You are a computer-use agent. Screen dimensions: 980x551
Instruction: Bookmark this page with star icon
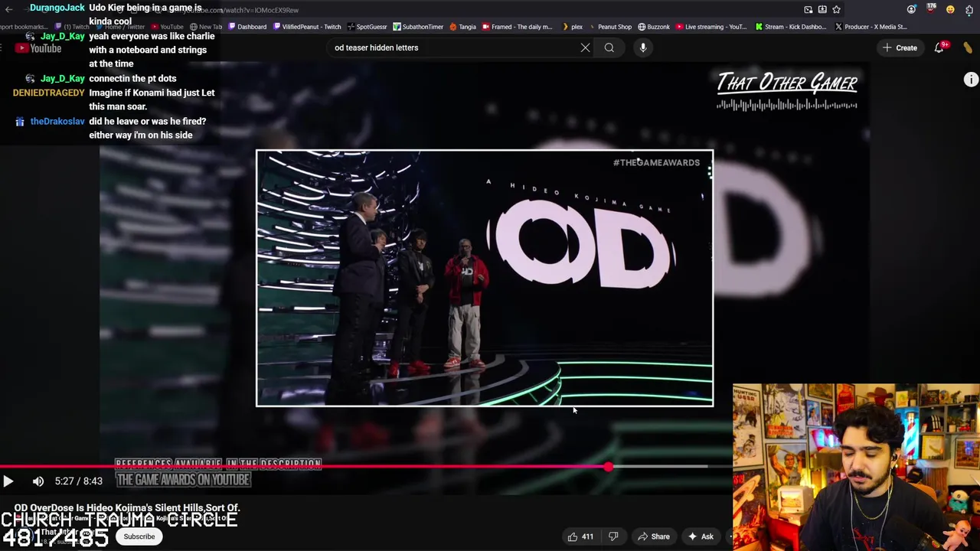click(836, 9)
